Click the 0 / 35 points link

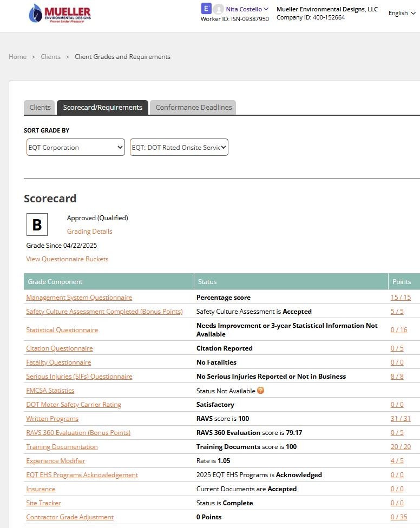399,517
